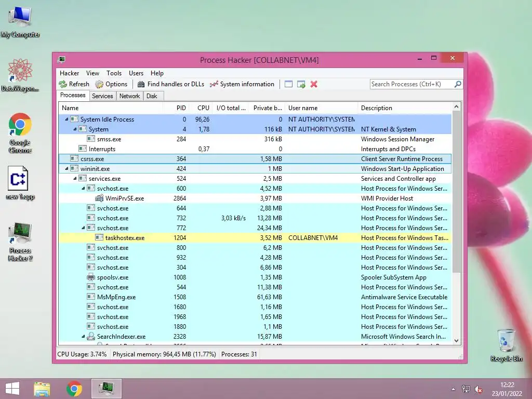Collapse svchost.exe PID 772 node

tap(83, 228)
